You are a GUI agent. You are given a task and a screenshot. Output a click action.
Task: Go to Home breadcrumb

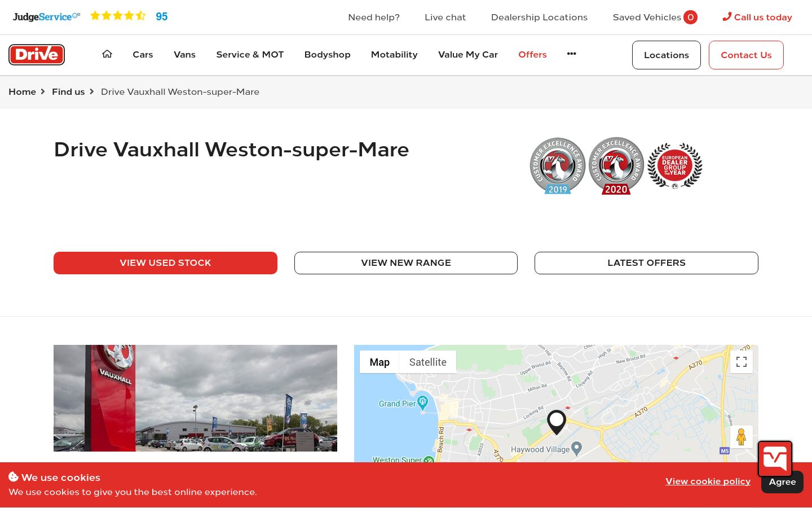click(x=22, y=92)
